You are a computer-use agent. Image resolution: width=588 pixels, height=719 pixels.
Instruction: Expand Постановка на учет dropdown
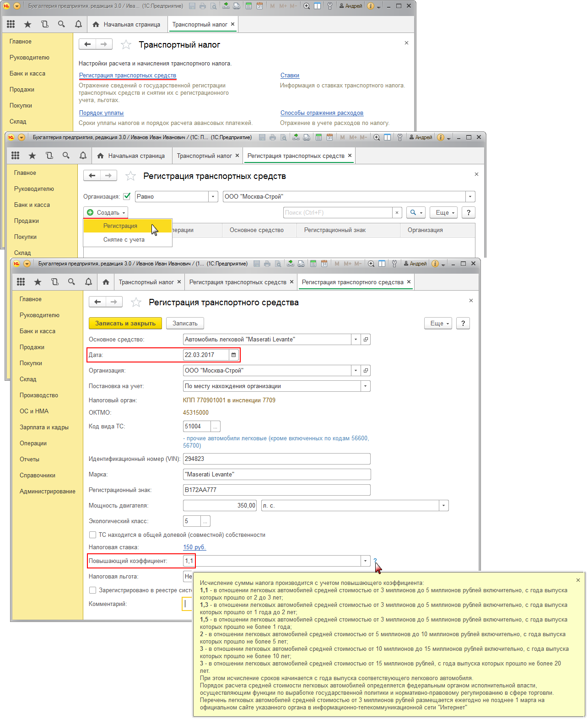click(365, 386)
